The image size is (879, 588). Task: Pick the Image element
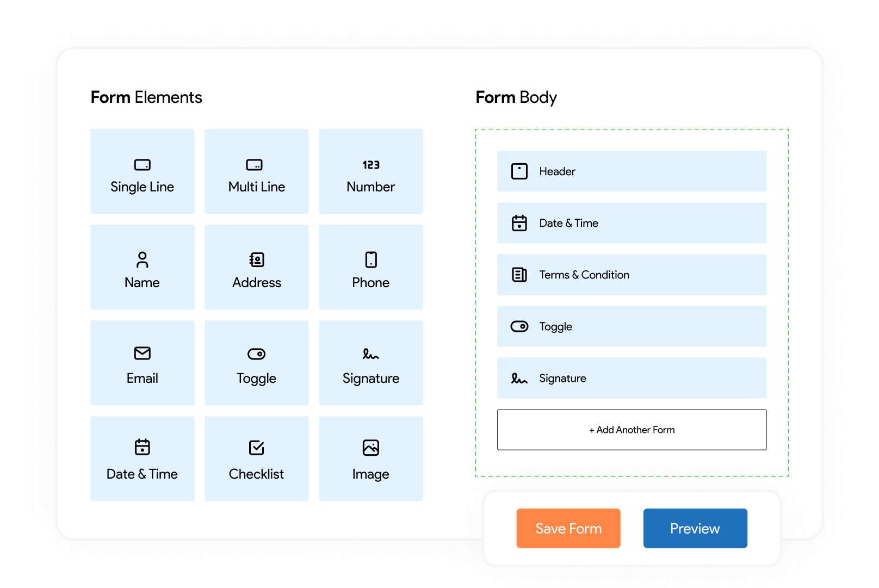370,458
